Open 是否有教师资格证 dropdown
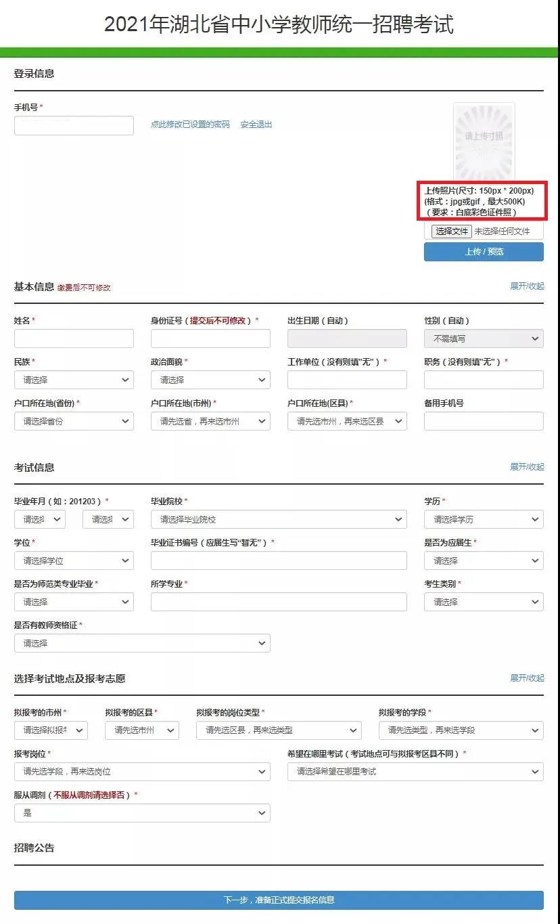The height and width of the screenshot is (924, 560). [142, 643]
